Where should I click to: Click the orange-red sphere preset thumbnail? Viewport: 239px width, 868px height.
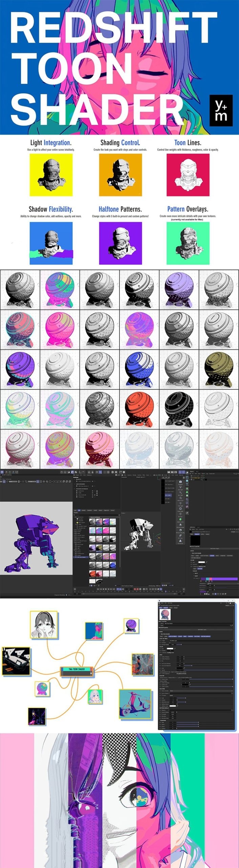139,409
